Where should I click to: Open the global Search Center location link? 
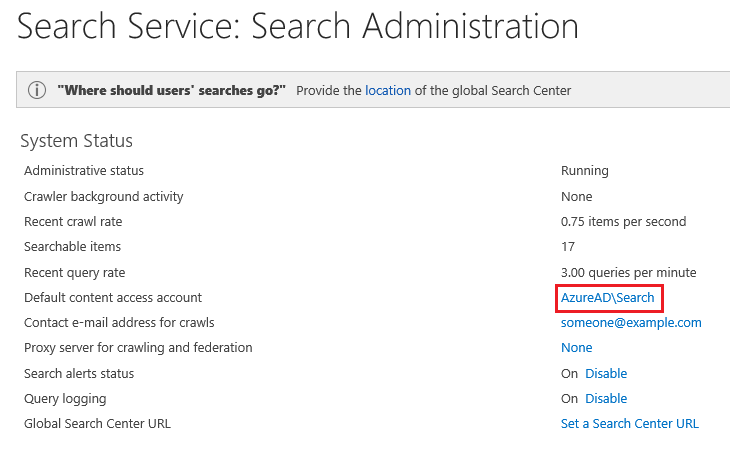(x=388, y=91)
